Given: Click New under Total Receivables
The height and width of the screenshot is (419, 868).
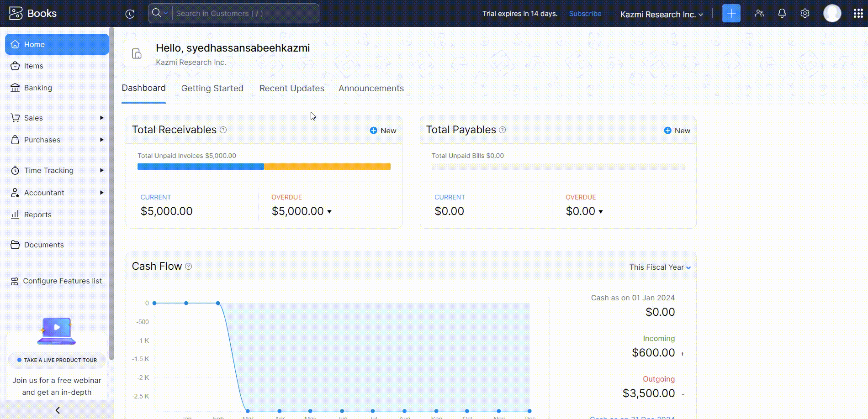Looking at the screenshot, I should (383, 131).
